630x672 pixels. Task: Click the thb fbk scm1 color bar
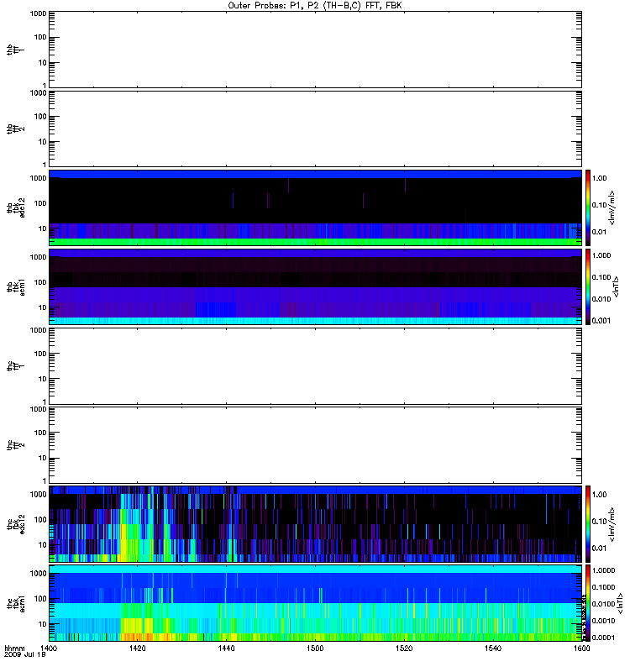point(588,286)
